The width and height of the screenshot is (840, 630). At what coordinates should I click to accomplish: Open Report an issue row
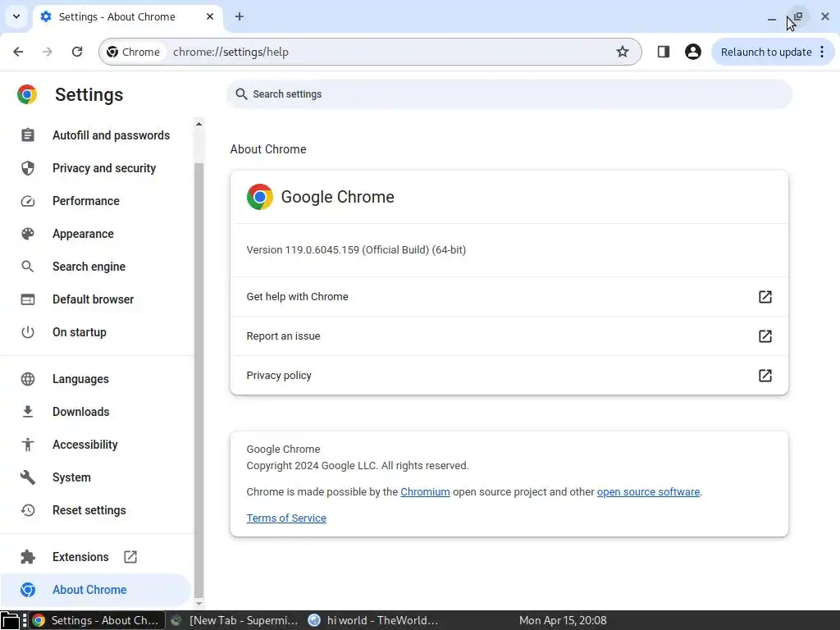(x=509, y=336)
